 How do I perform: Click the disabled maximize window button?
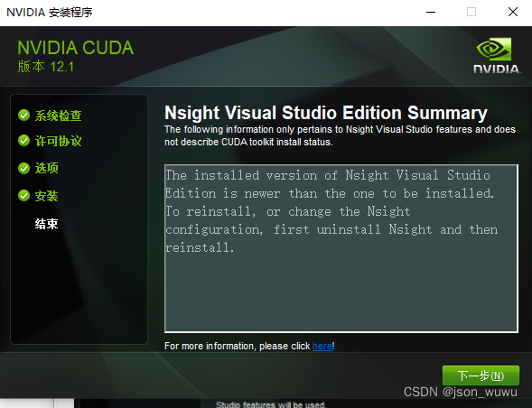coord(471,13)
